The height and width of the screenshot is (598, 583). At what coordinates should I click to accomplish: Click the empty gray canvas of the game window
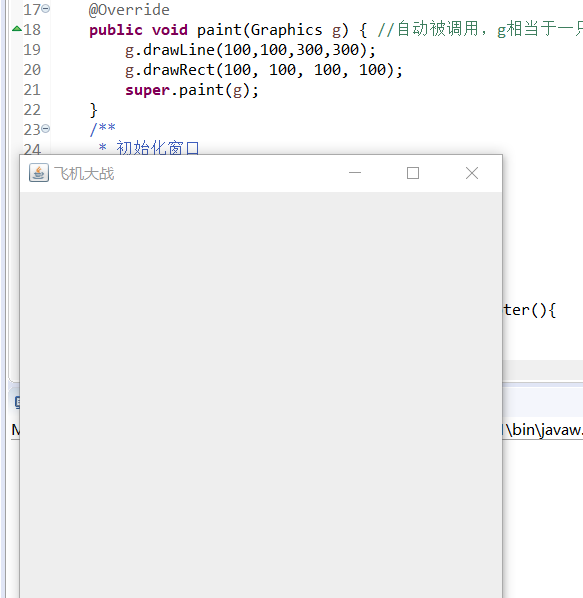click(x=261, y=395)
